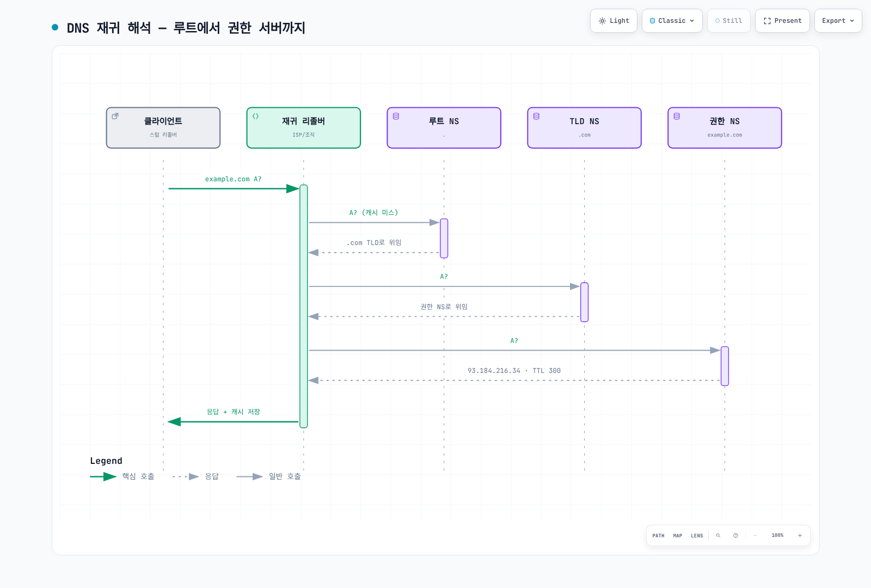The height and width of the screenshot is (588, 871).
Task: Select the TLD NS participant box
Action: [585, 128]
